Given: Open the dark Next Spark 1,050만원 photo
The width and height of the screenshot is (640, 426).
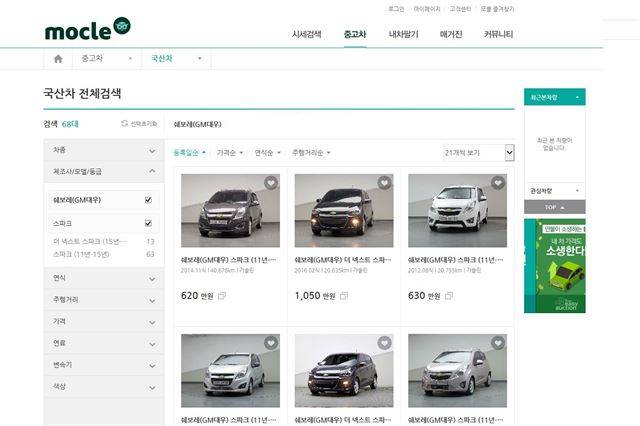Looking at the screenshot, I should [x=344, y=211].
